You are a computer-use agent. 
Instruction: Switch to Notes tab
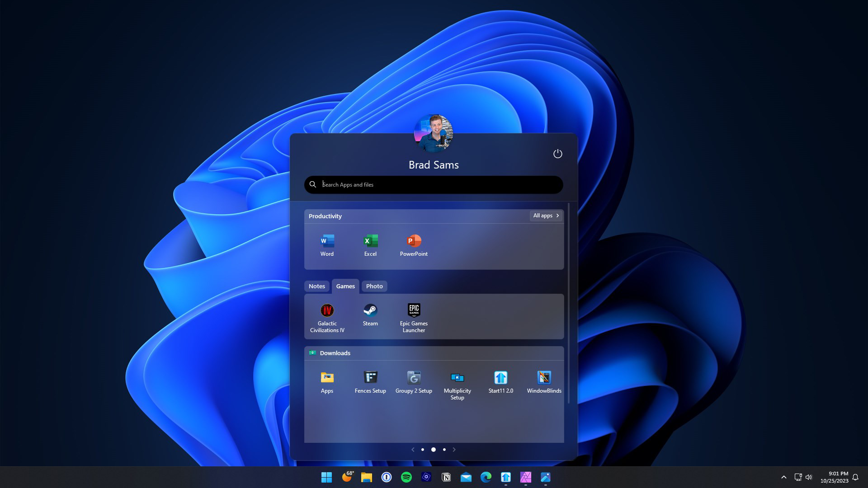pyautogui.click(x=316, y=286)
